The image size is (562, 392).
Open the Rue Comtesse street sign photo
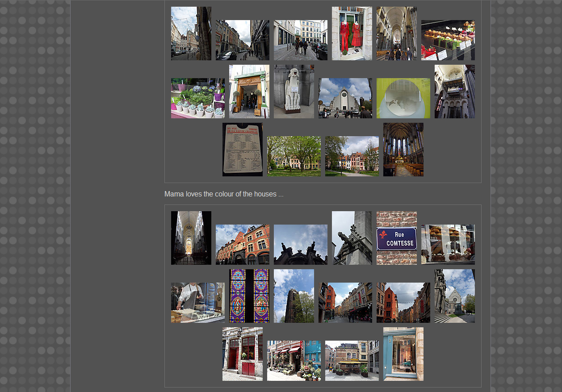tap(396, 238)
